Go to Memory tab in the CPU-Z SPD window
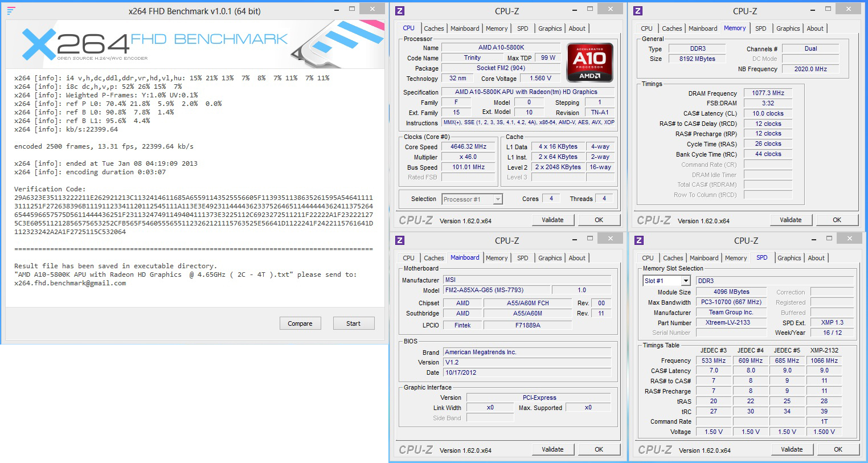 coord(736,258)
